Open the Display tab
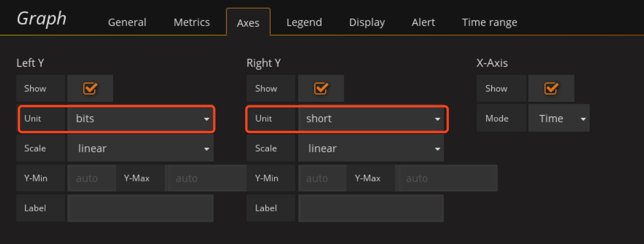The width and height of the screenshot is (644, 244). (367, 22)
